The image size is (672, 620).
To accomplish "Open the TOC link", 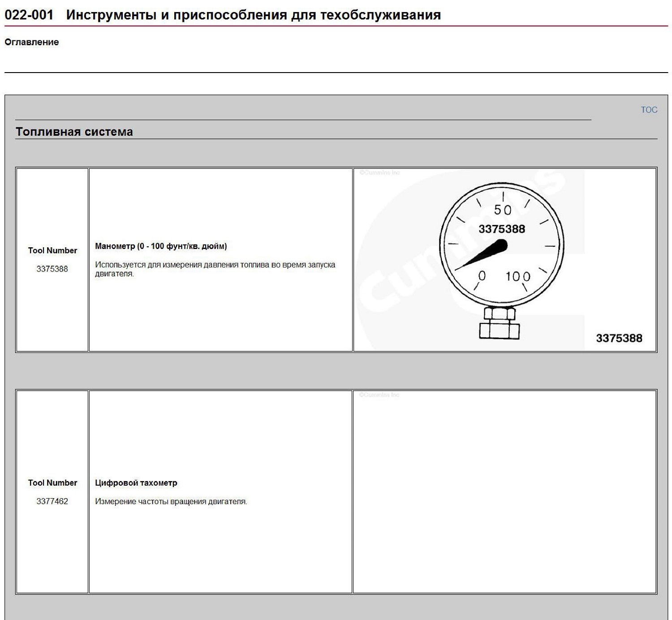I will (649, 110).
